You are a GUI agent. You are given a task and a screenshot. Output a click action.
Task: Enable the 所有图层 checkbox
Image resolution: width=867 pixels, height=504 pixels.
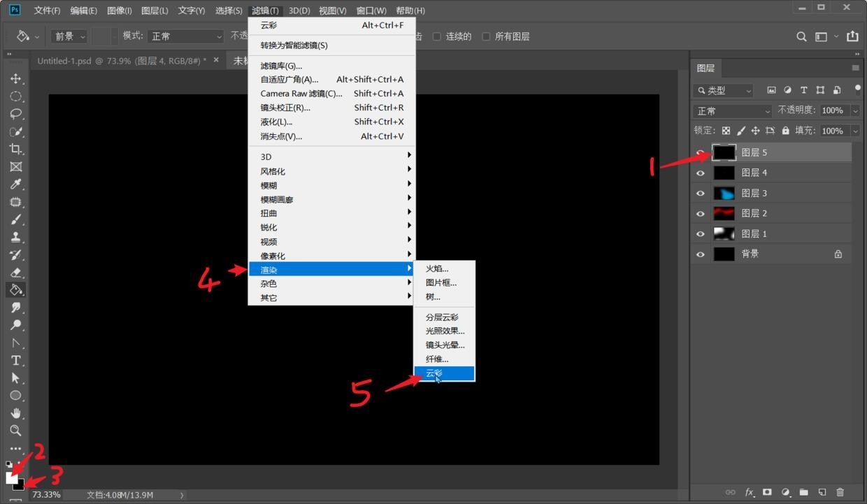click(486, 36)
